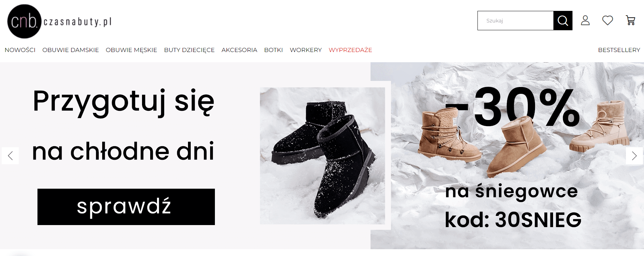
Task: Click the search magnifier button
Action: 563,21
